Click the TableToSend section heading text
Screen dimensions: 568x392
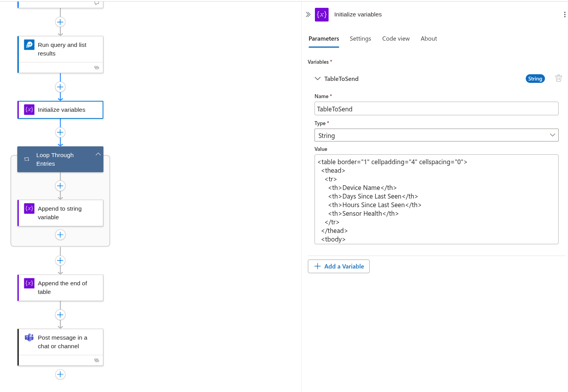pyautogui.click(x=341, y=79)
